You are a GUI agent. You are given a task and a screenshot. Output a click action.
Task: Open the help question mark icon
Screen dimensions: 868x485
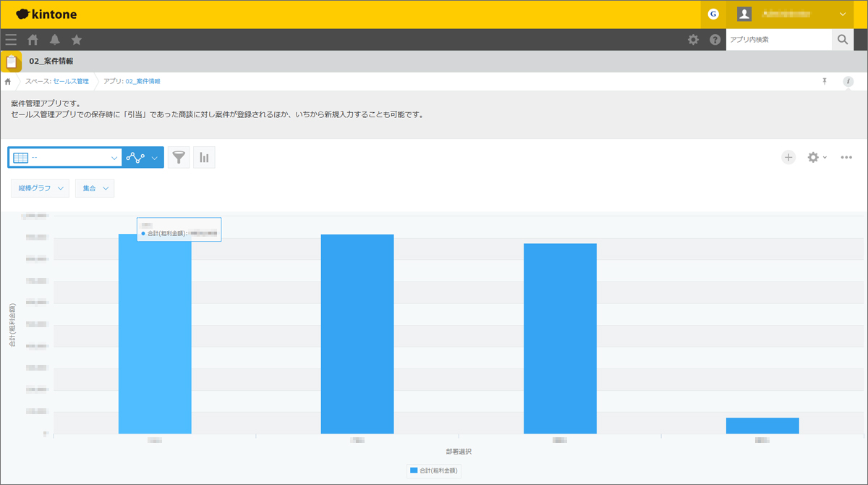[715, 40]
